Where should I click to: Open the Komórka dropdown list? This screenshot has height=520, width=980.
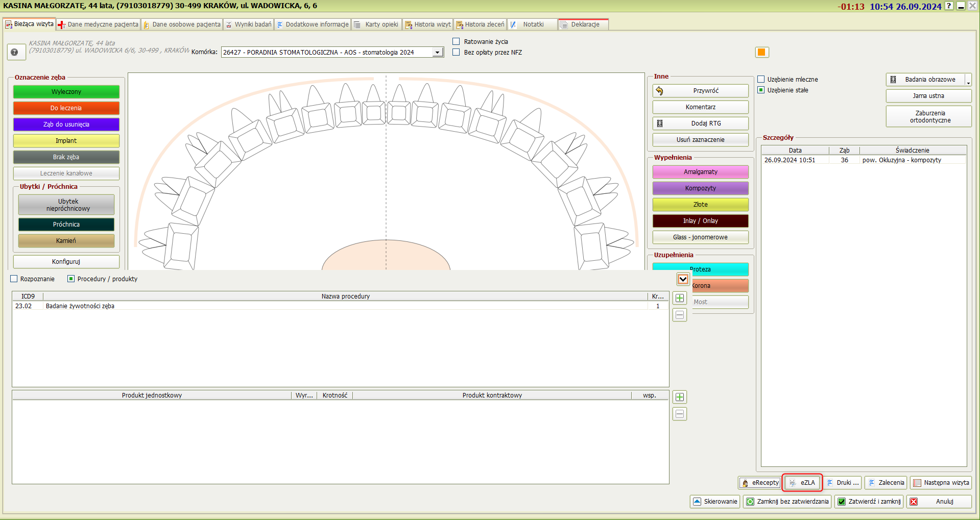pos(438,53)
